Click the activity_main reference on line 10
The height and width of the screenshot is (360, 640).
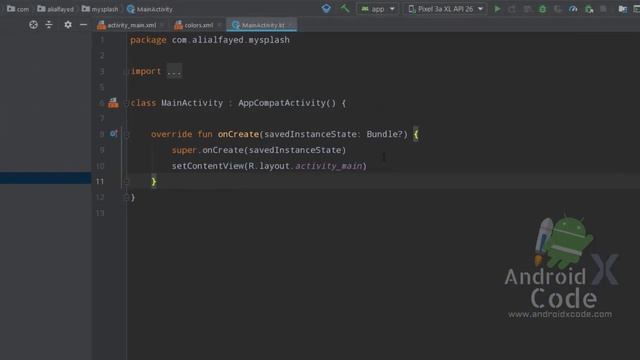pyautogui.click(x=329, y=166)
